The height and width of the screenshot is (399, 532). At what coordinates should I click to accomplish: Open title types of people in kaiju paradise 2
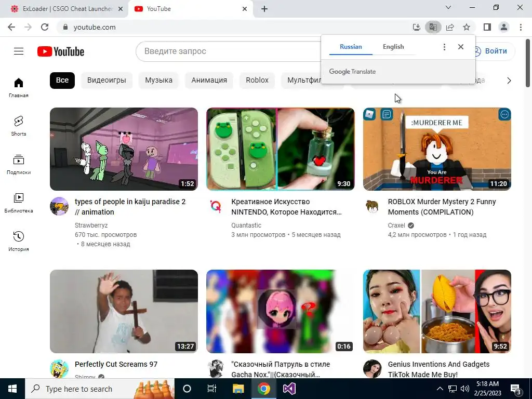click(130, 207)
